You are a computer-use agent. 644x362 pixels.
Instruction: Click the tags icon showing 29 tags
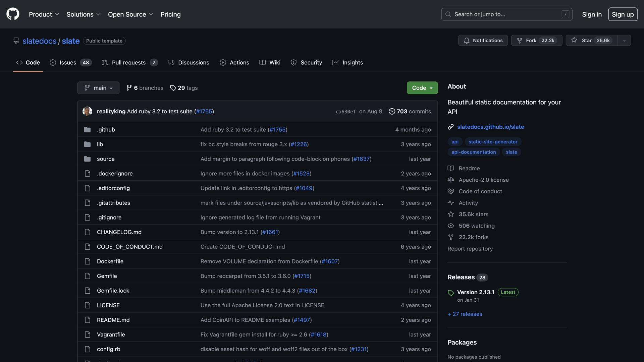(173, 88)
